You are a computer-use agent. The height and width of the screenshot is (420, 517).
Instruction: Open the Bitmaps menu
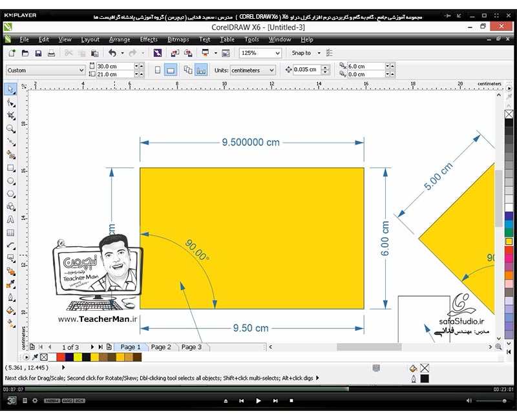pyautogui.click(x=178, y=39)
